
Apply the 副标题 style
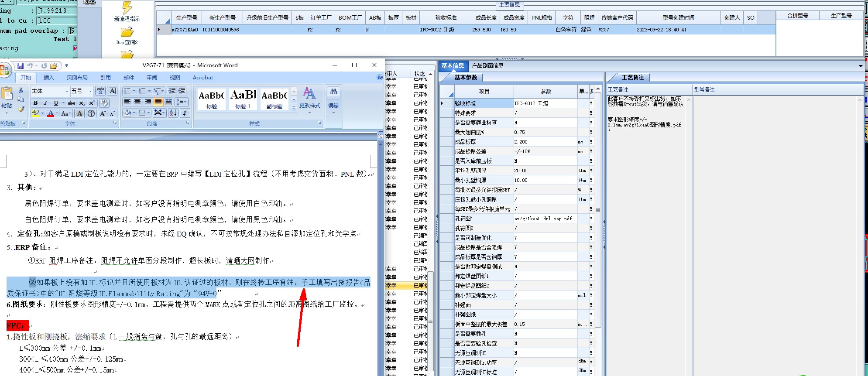pyautogui.click(x=274, y=99)
